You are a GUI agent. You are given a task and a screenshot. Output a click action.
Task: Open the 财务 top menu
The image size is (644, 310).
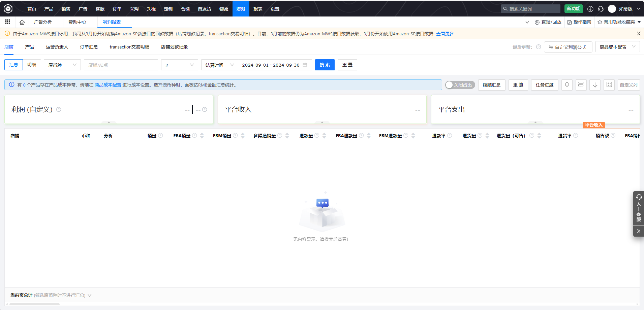(241, 9)
